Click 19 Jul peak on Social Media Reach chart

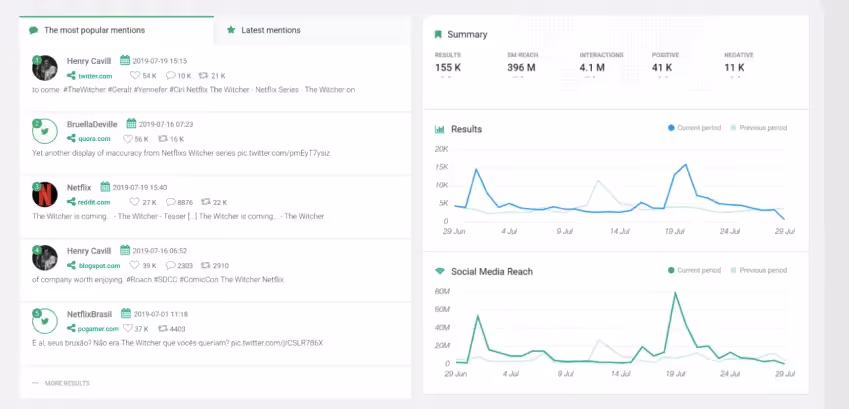click(675, 293)
